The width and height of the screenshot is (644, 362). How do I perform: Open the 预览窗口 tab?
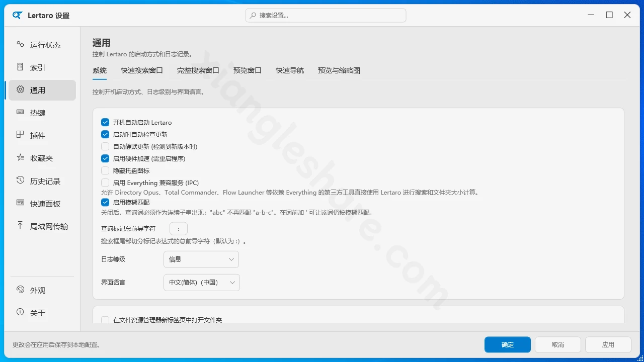248,70
